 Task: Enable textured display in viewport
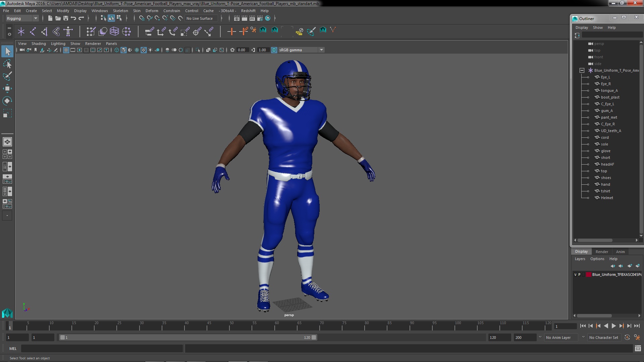[x=144, y=50]
